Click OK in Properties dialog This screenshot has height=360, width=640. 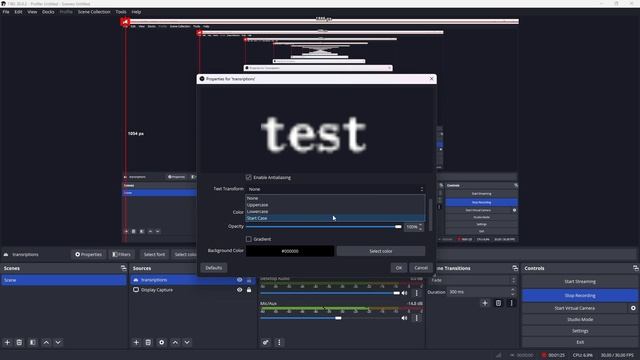click(x=399, y=268)
